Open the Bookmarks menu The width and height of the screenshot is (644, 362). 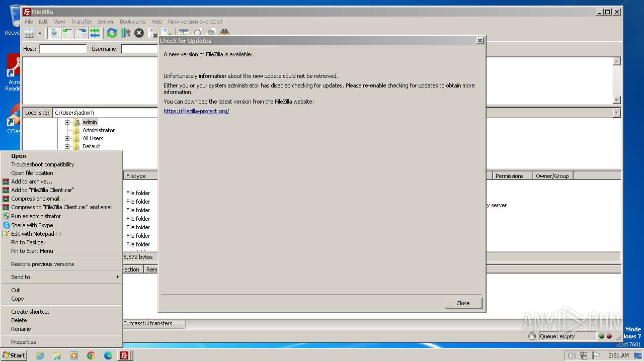tap(132, 22)
